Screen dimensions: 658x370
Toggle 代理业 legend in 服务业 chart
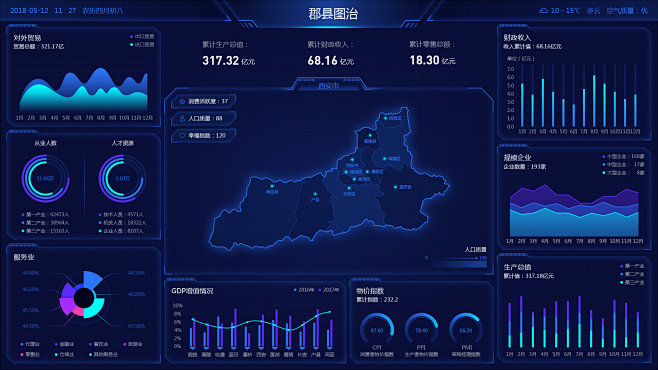coord(30,344)
